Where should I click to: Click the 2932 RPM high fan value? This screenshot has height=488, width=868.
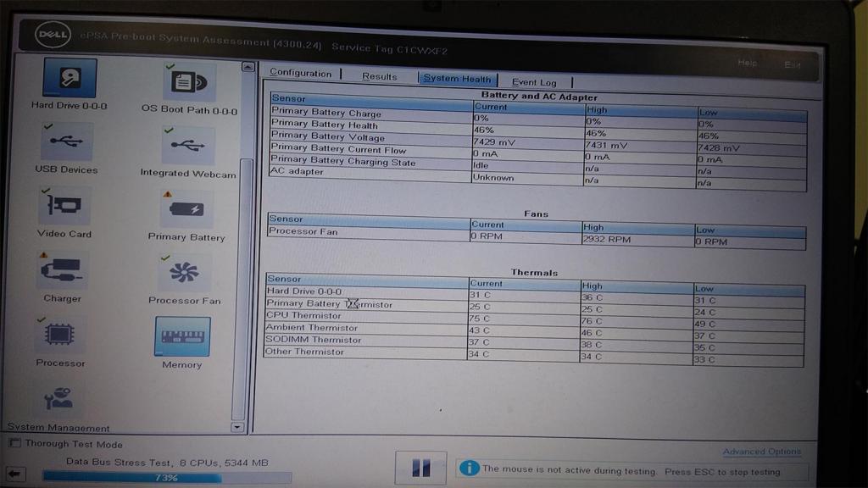[x=607, y=239]
